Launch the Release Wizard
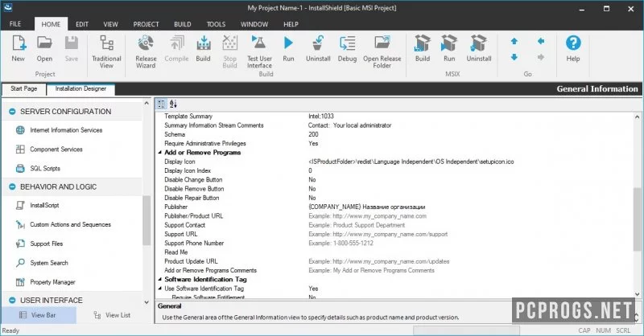This screenshot has height=336, width=644. click(146, 51)
